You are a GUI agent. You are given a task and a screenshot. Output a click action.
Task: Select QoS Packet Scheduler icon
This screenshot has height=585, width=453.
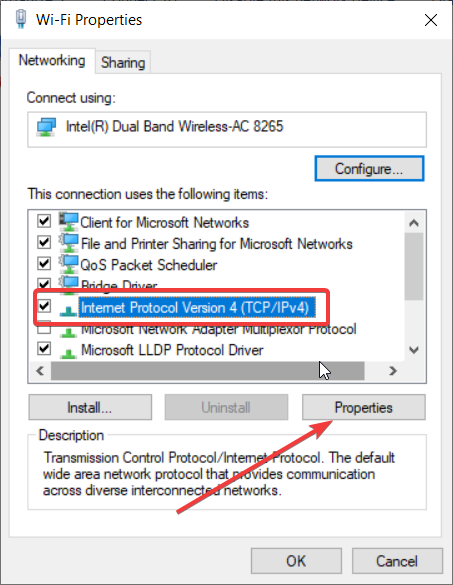(x=69, y=264)
